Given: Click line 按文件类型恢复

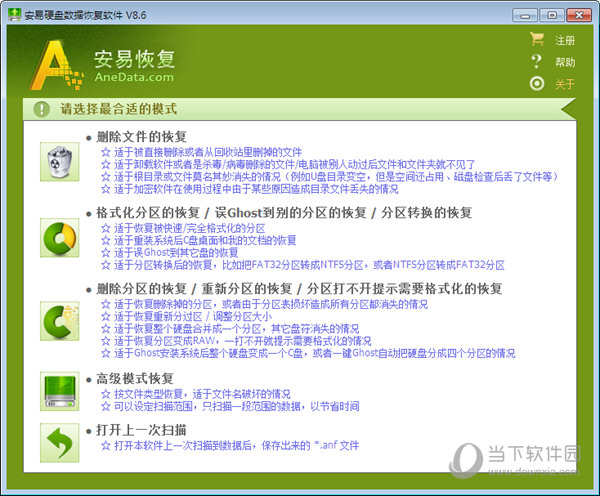Looking at the screenshot, I should 196,394.
